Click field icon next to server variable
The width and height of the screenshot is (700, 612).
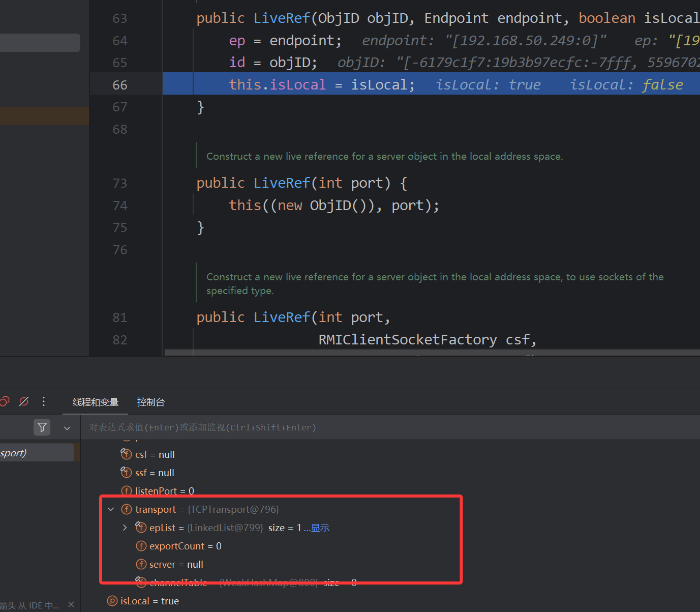tap(141, 564)
